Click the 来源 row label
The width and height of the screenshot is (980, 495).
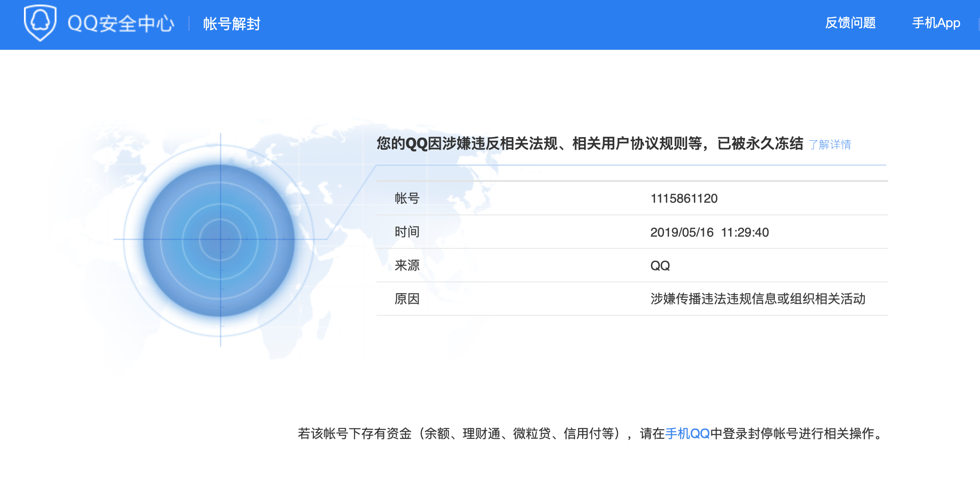[x=407, y=266]
